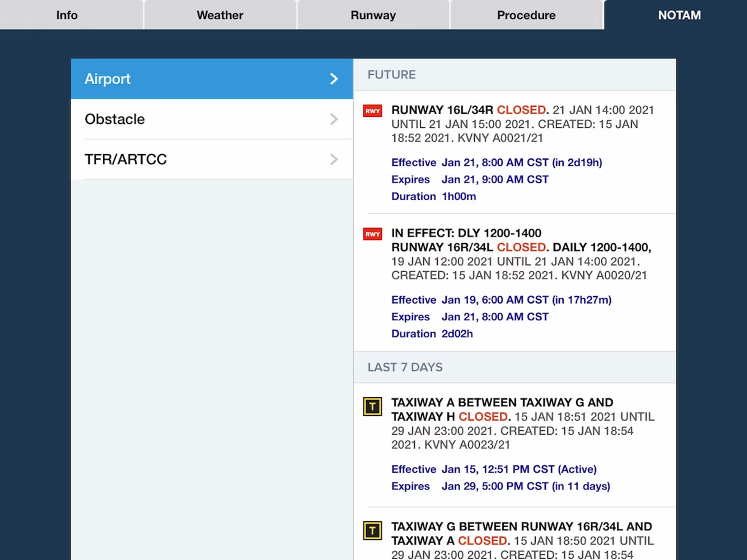Open the Runway tab
The height and width of the screenshot is (560, 747).
click(373, 15)
